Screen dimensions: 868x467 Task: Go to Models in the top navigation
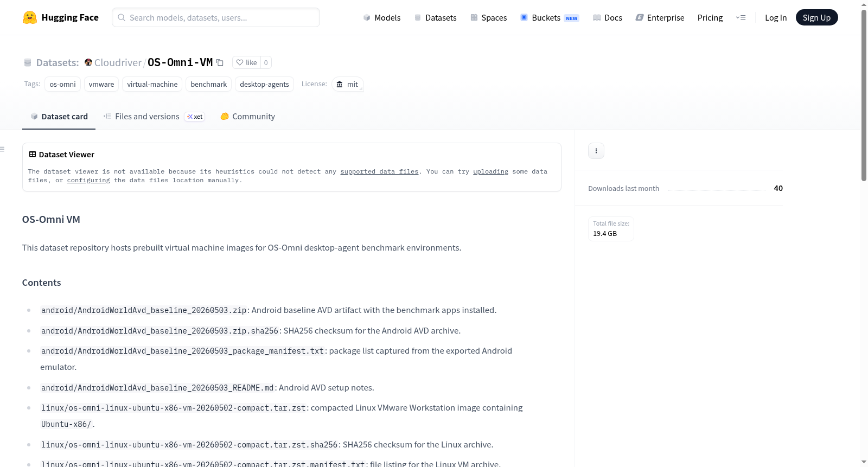(x=382, y=18)
